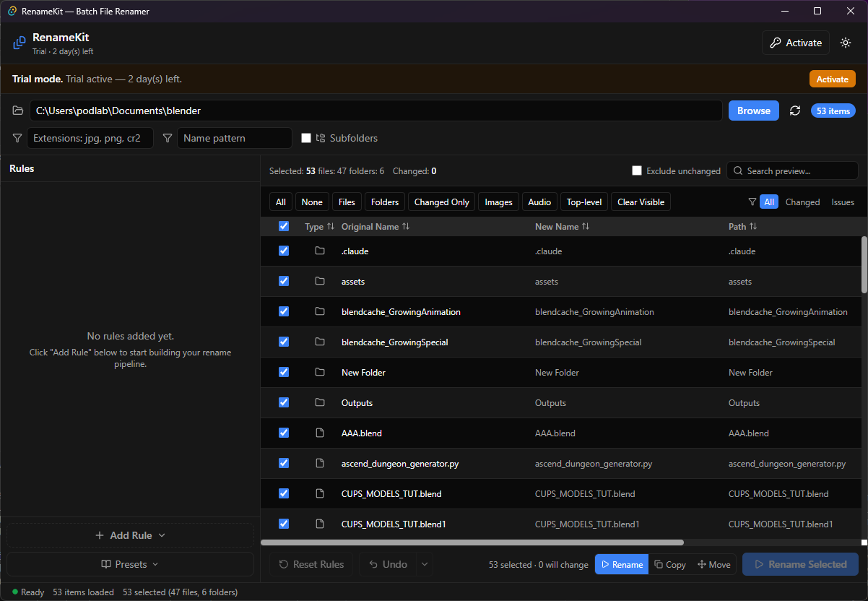Uncheck the AAA.blend file row
This screenshot has width=868, height=601.
[284, 433]
